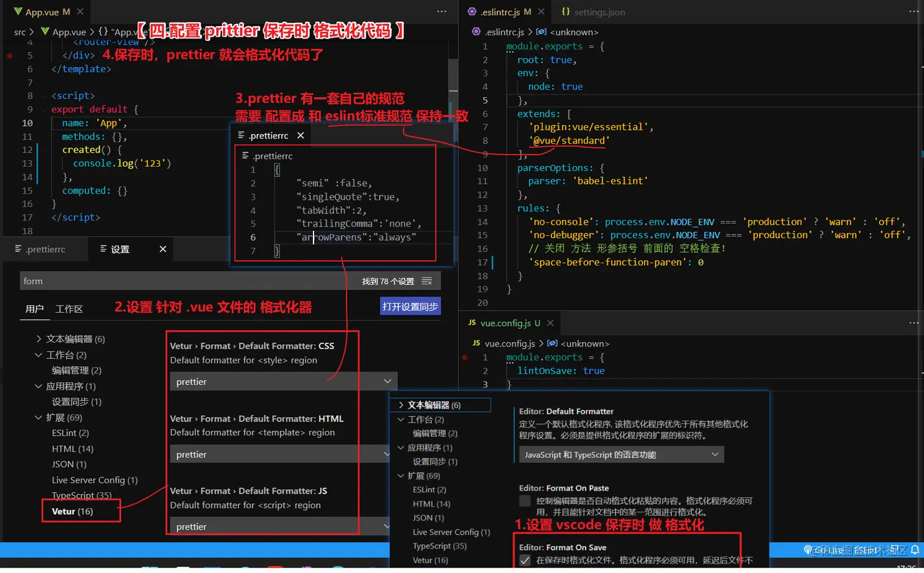Toggle the breakpoint dot on vue.config.js line 1
Viewport: 924px width, 573px height.
(465, 357)
